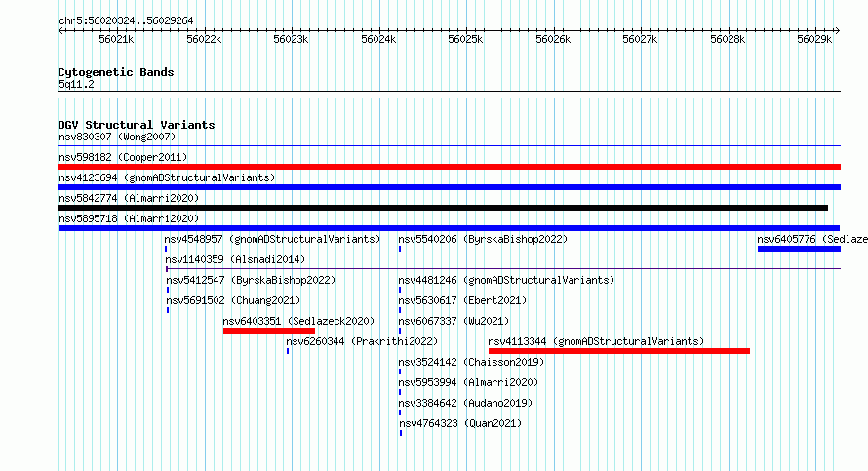Click the chr5:56020324..56029264 coordinate label

(x=126, y=21)
